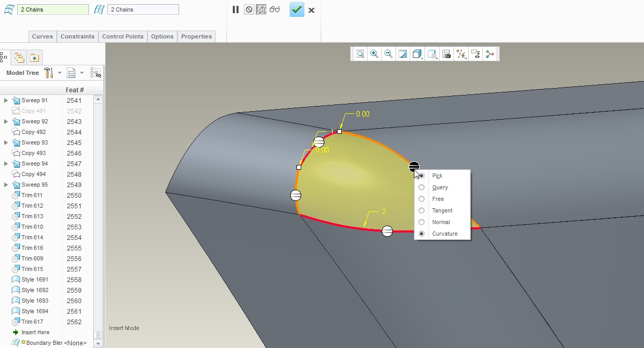Click the second direction surface icon
Screen dimensions: 644x348
coord(100,9)
